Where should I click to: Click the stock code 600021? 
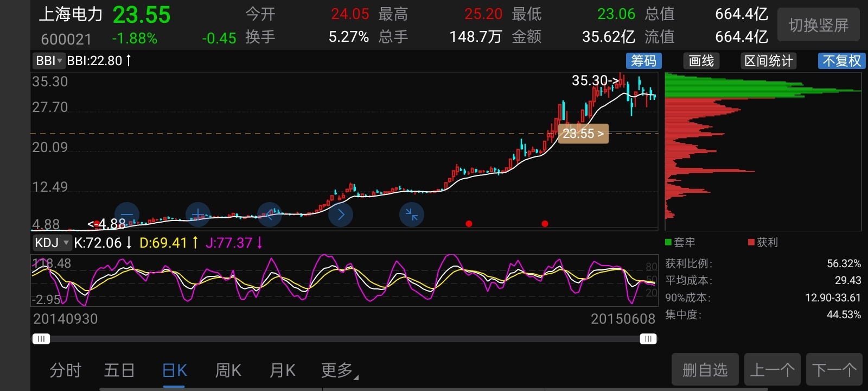[x=66, y=39]
